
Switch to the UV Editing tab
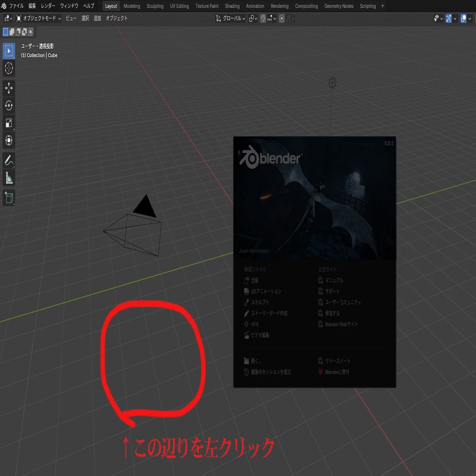tap(179, 6)
